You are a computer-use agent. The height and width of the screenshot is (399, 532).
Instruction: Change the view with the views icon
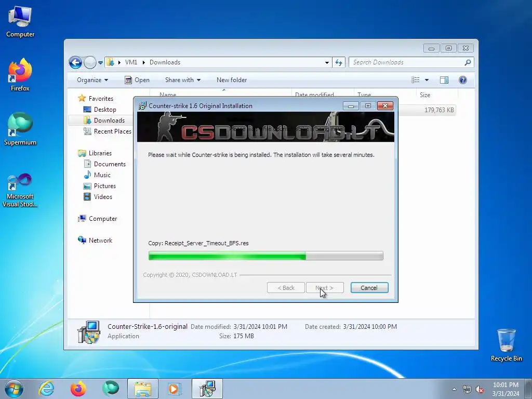tap(415, 80)
